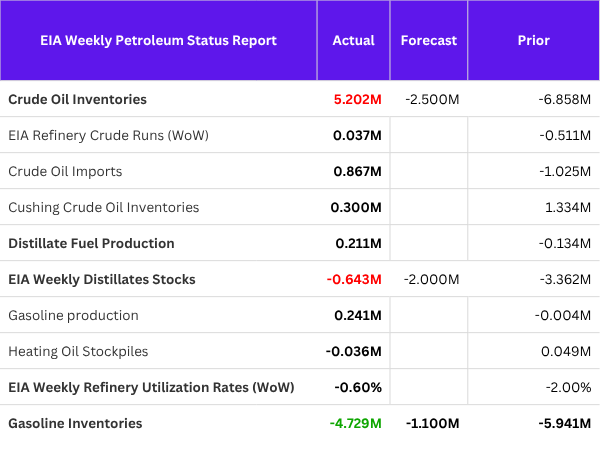Select the 0.049M prior value
The width and height of the screenshot is (600, 450).
click(566, 351)
